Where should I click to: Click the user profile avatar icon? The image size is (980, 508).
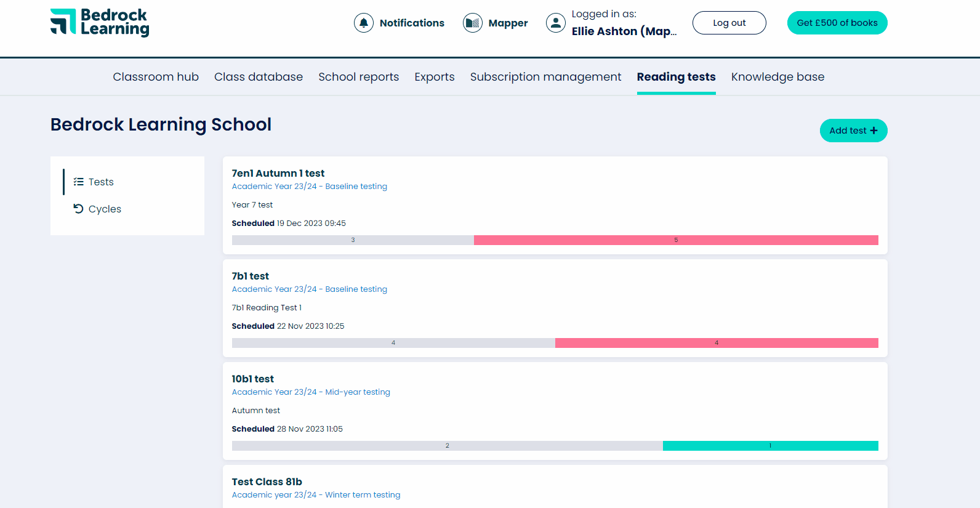coord(556,23)
